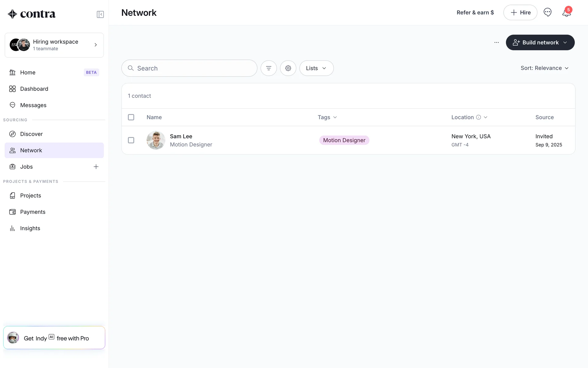Open the filter icon button

269,68
